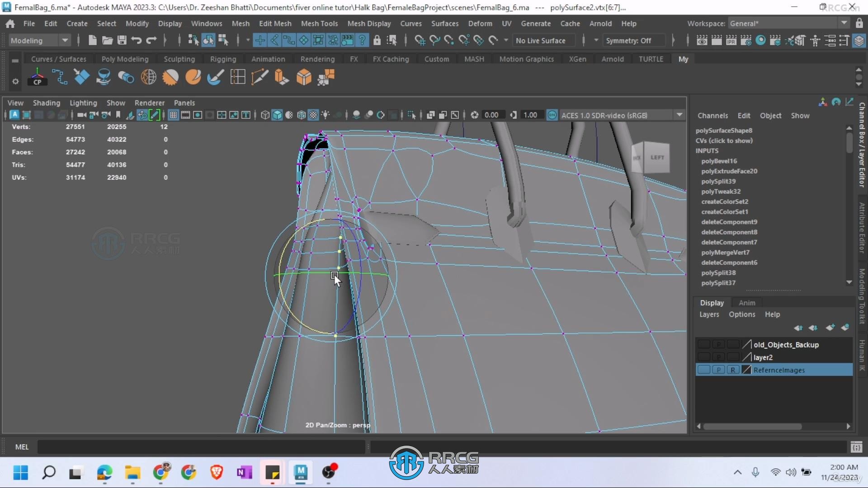The image size is (868, 488).
Task: Select the old_Objects_Backup layer name
Action: [x=786, y=344]
